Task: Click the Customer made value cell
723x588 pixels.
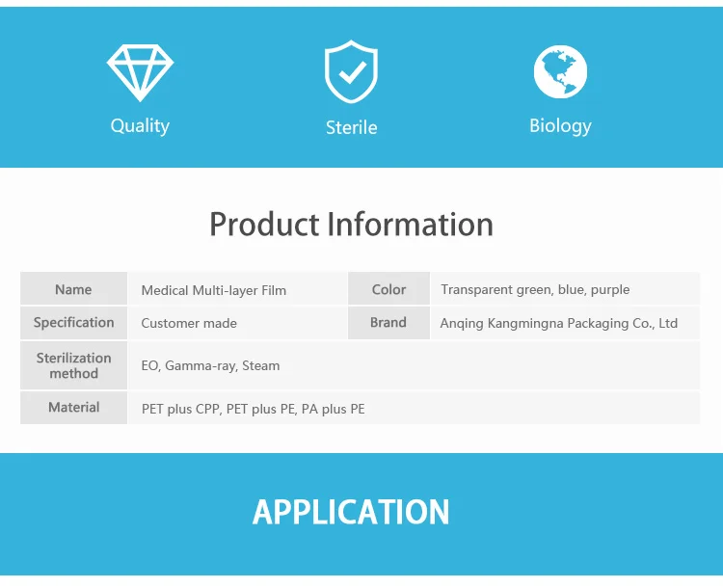Action: pos(237,322)
